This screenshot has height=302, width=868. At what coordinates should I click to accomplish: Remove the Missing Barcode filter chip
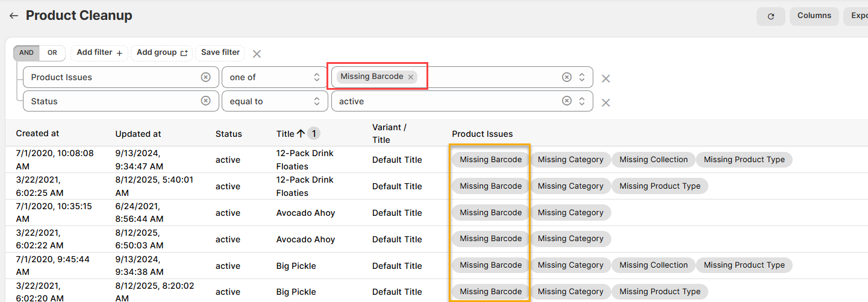(x=411, y=77)
